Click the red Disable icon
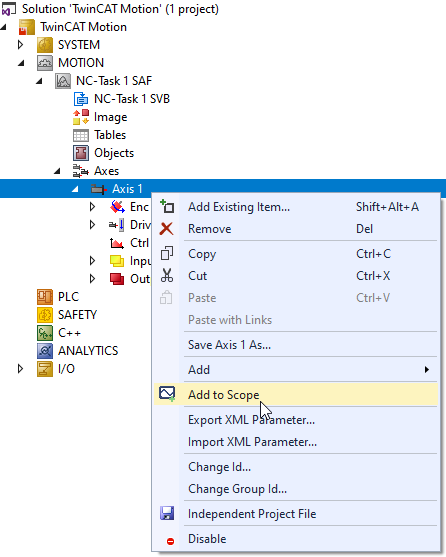Screen dimensions: 446x557 click(x=170, y=541)
